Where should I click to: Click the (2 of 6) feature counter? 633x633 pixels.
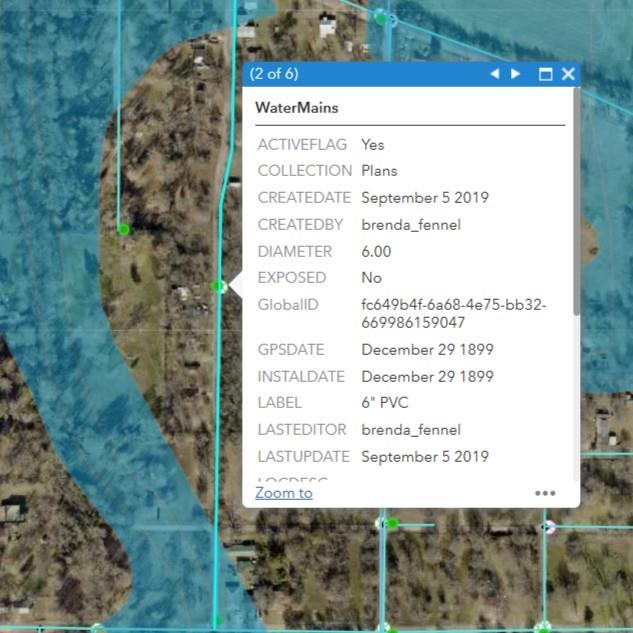pos(274,74)
